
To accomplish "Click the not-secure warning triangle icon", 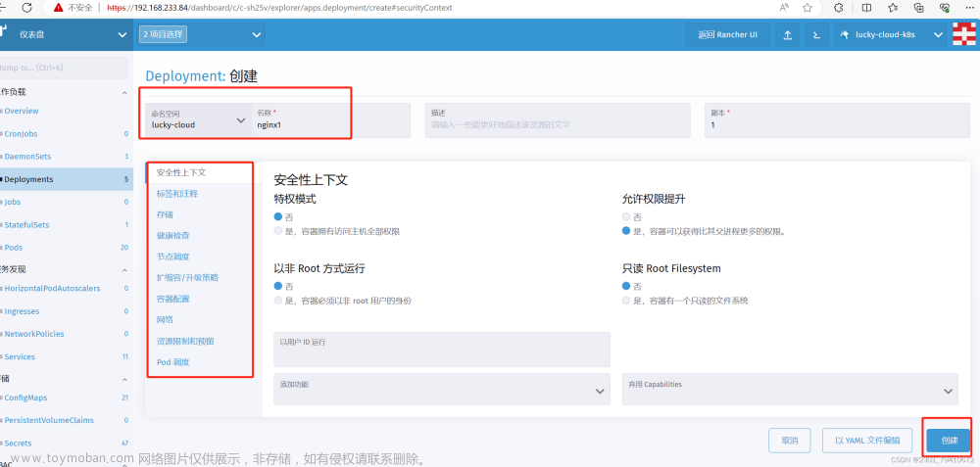I will [58, 8].
